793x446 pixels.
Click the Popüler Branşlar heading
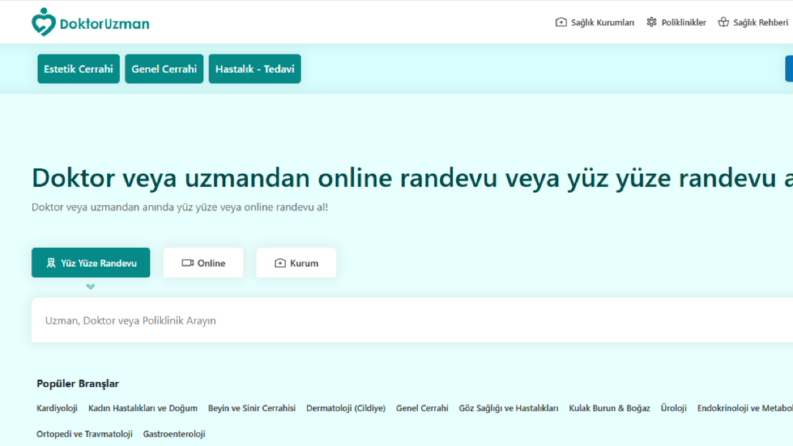pyautogui.click(x=77, y=384)
